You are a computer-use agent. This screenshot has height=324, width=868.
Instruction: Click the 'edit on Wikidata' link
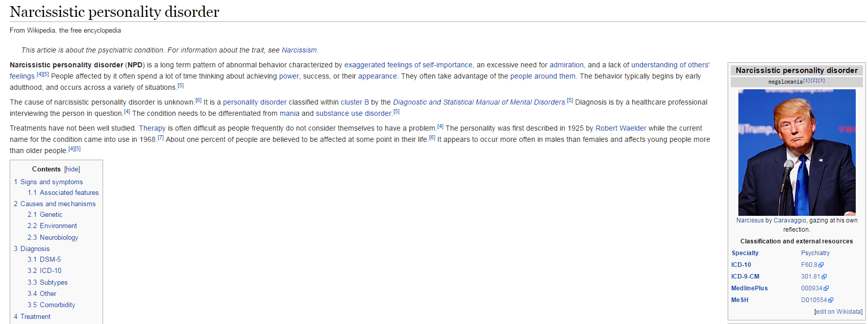point(838,312)
